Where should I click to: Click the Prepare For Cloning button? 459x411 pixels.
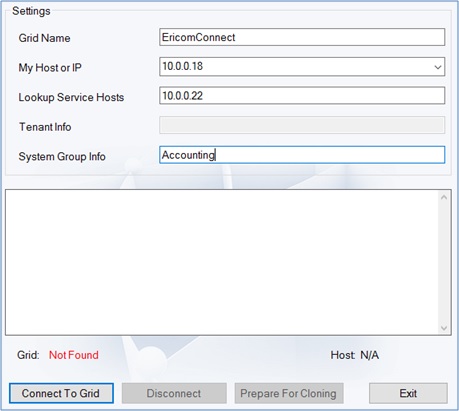coord(289,393)
